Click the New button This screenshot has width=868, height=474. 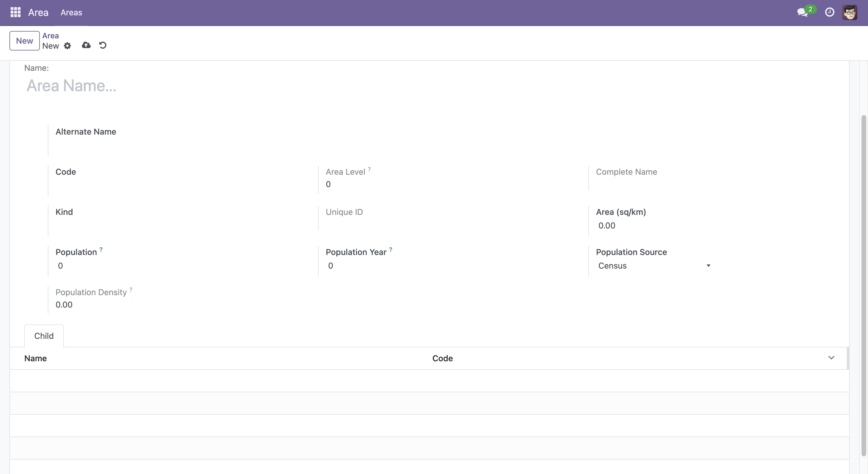pyautogui.click(x=24, y=40)
